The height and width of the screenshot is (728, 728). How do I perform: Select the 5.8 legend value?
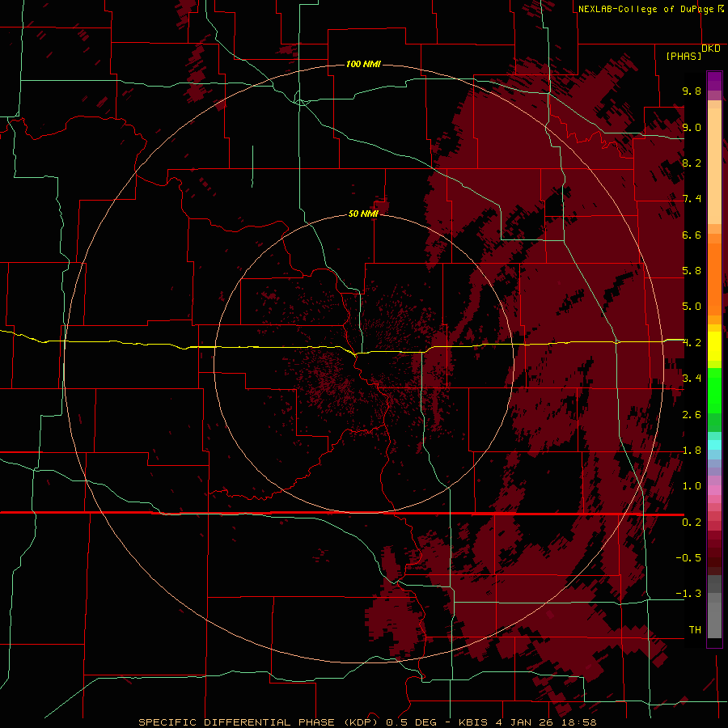pos(692,271)
